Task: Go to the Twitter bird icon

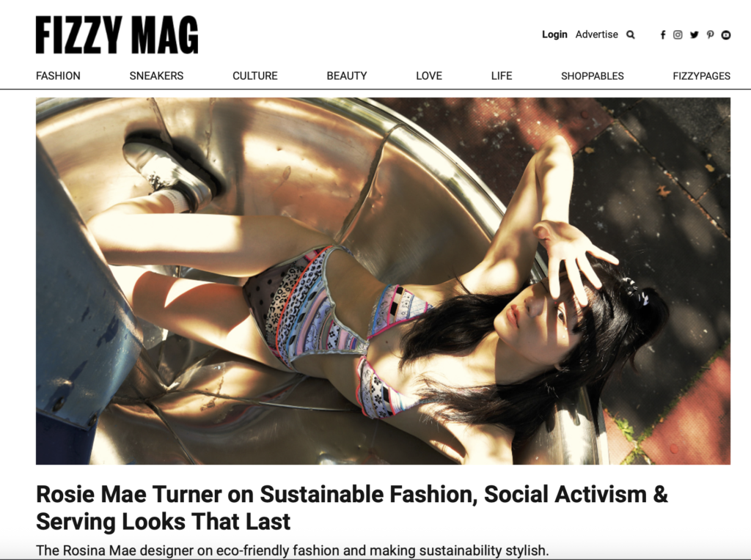Action: [x=694, y=35]
